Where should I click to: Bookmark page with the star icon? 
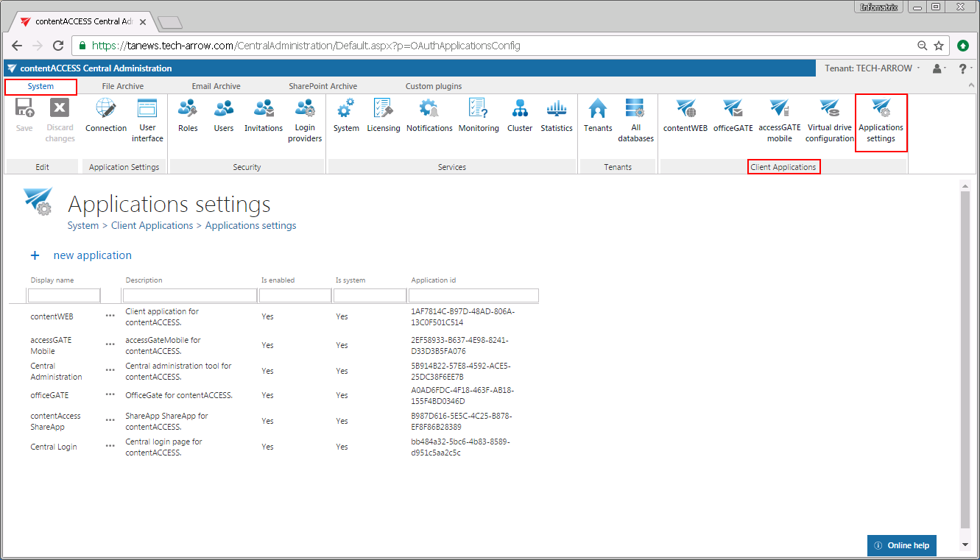(939, 46)
